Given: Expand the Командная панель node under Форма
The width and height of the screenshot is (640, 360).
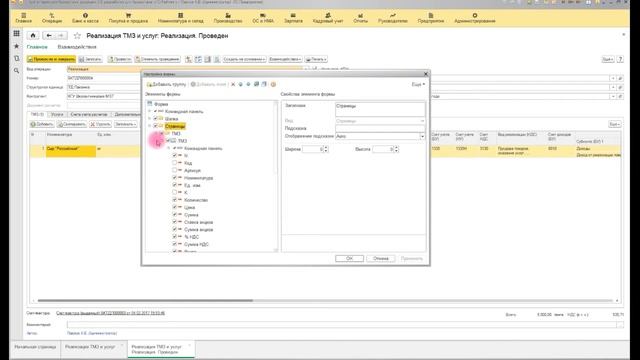Looking at the screenshot, I should (150, 111).
